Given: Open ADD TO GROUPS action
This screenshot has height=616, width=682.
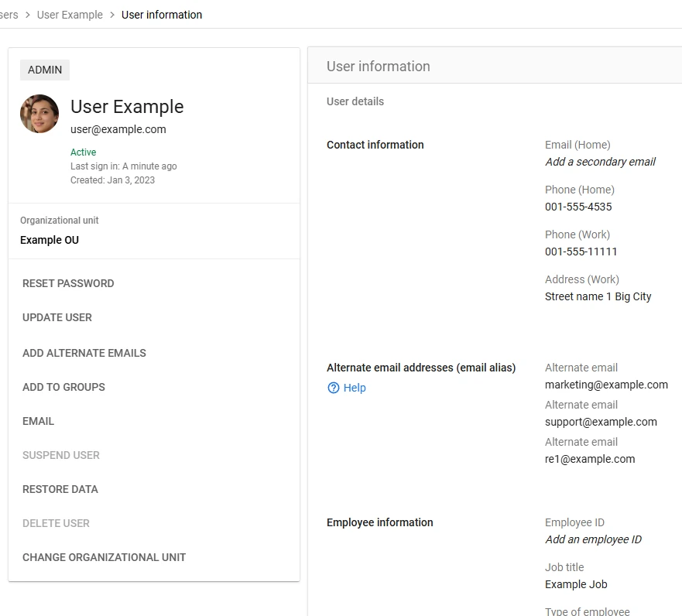Looking at the screenshot, I should click(63, 387).
